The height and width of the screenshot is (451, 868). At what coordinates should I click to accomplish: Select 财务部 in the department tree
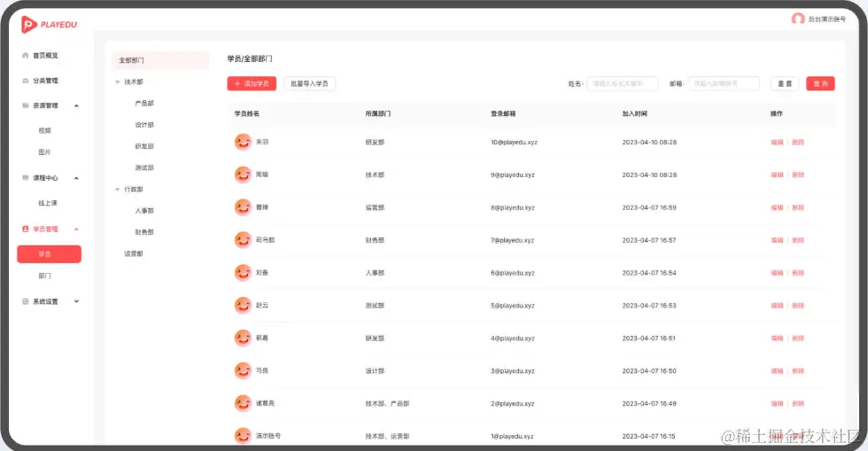point(144,232)
